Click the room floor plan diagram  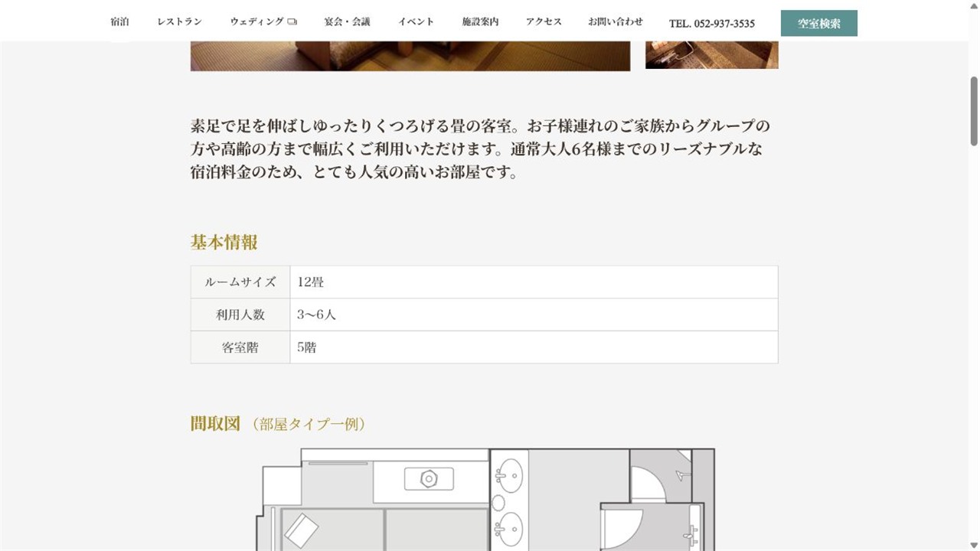(x=485, y=499)
